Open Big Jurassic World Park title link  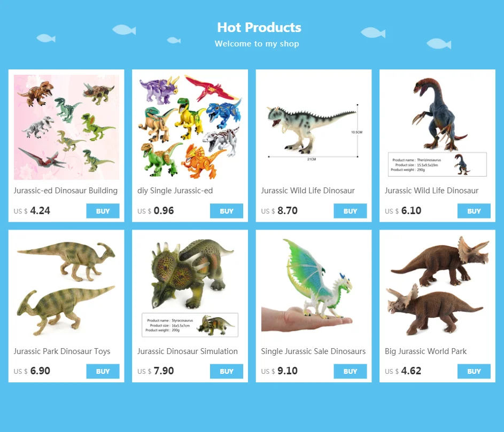pyautogui.click(x=425, y=351)
